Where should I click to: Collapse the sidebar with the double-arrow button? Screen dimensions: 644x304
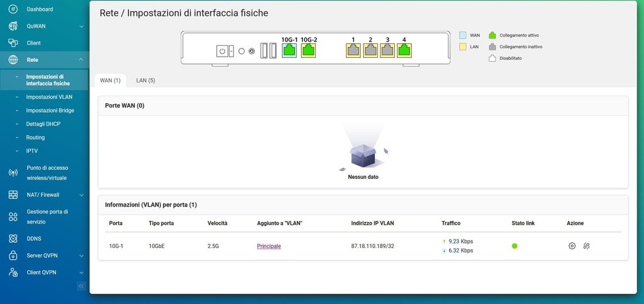[x=80, y=286]
